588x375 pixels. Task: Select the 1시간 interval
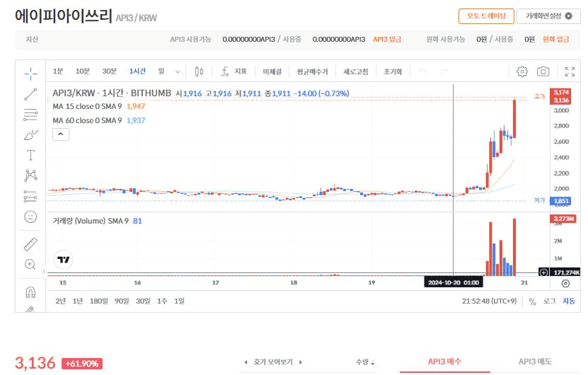137,71
